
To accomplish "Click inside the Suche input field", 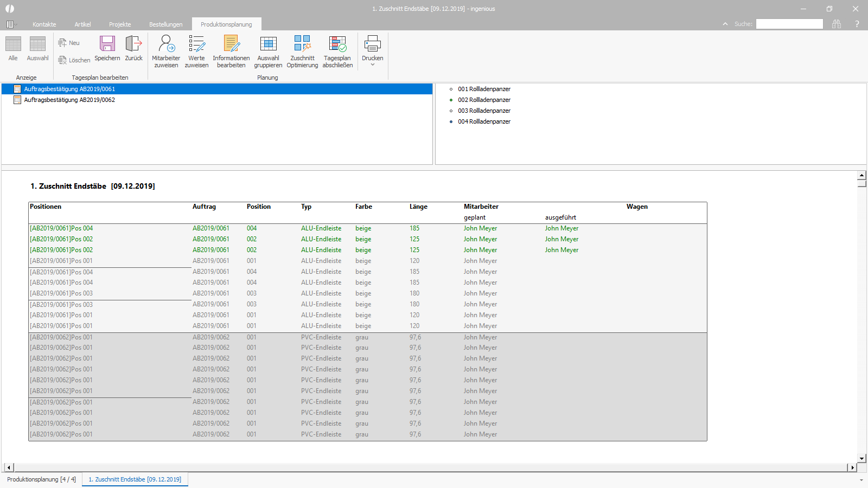I will [789, 24].
